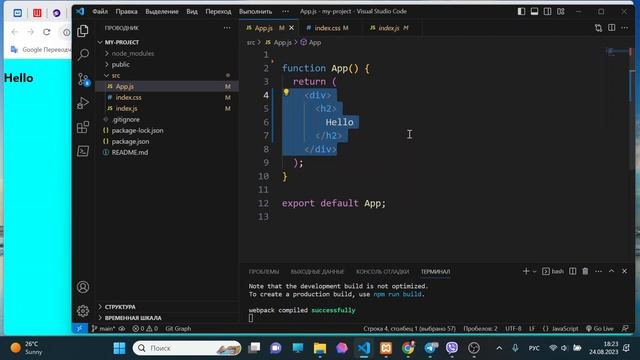640x360 pixels.
Task: Click Go Live in the status bar
Action: [600, 328]
